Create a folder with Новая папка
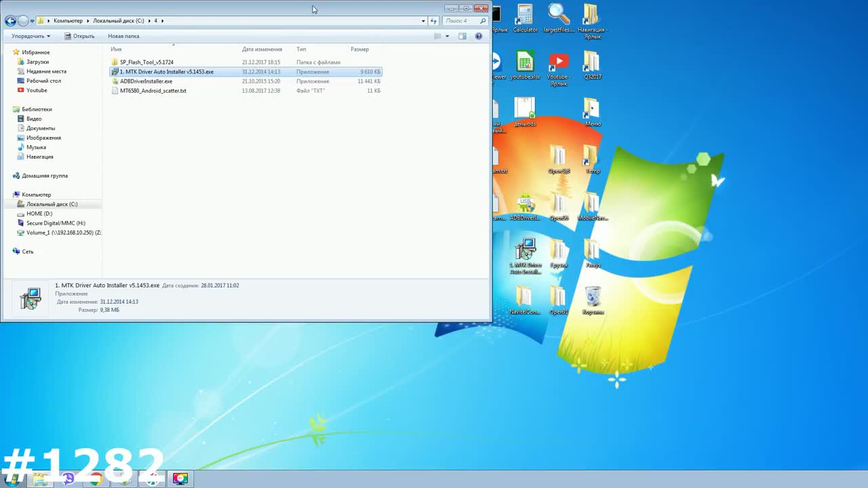 123,36
